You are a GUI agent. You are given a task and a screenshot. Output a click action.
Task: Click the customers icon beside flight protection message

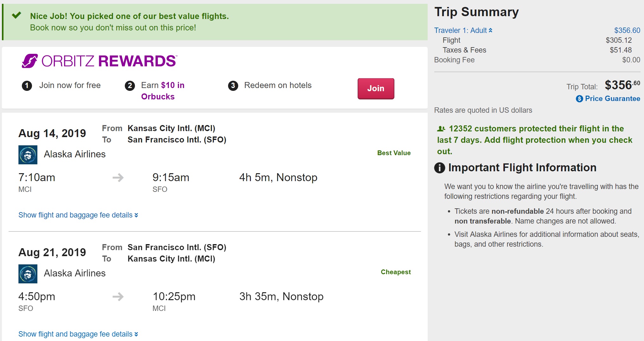(x=441, y=129)
